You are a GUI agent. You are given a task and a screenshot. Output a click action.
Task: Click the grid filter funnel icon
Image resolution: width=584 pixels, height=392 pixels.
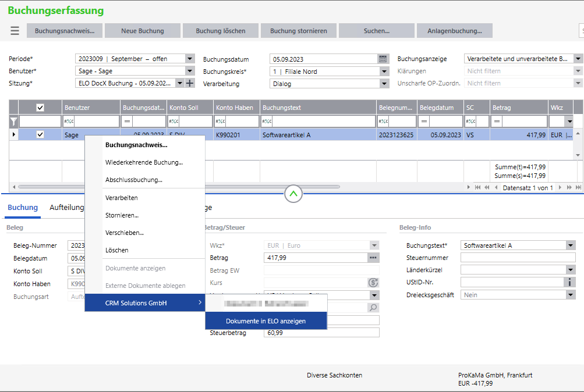(13, 121)
